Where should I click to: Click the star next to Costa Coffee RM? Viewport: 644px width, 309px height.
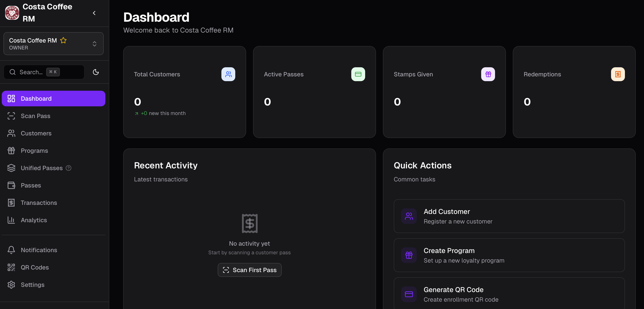point(63,40)
